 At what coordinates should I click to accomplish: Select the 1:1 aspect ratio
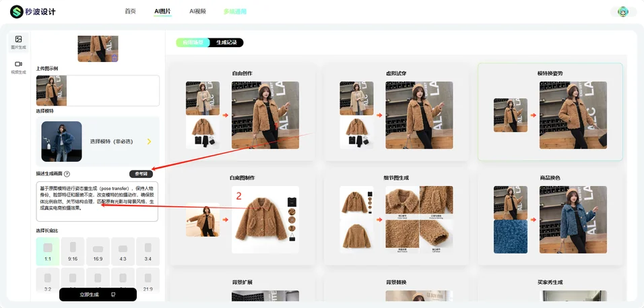point(48,251)
